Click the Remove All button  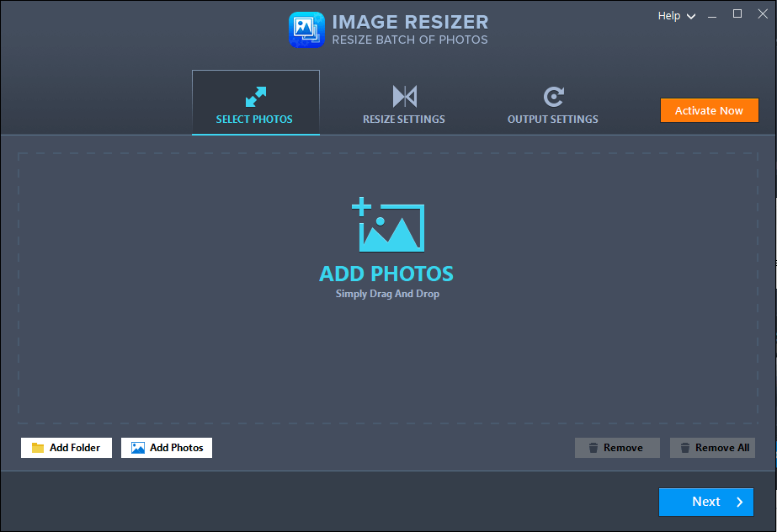(712, 448)
